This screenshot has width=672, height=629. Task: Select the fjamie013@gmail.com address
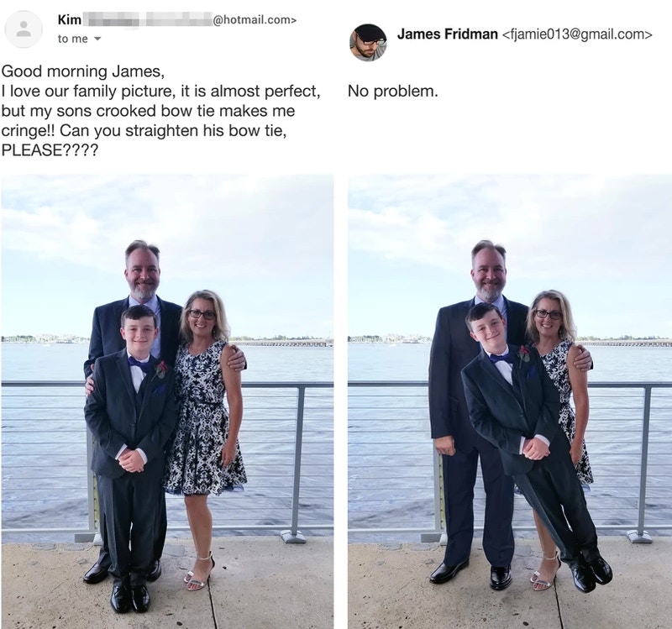(x=576, y=34)
